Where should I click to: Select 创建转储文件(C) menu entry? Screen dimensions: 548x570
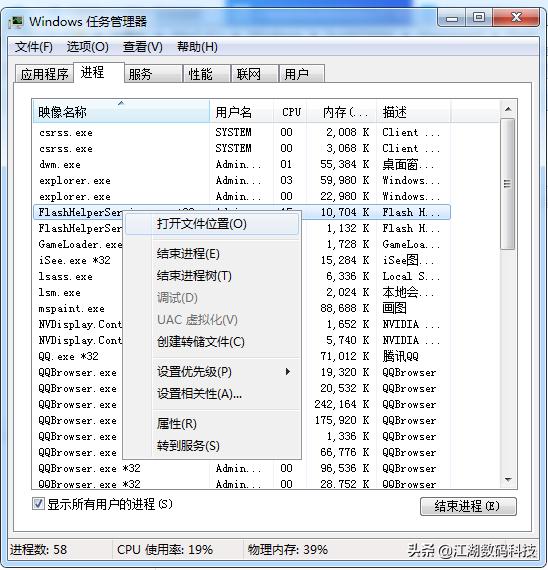click(212, 342)
